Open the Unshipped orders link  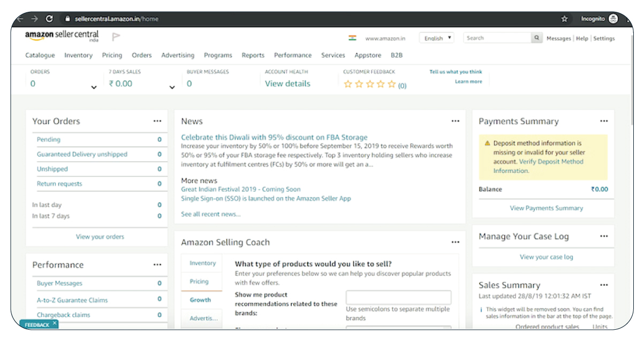point(52,169)
